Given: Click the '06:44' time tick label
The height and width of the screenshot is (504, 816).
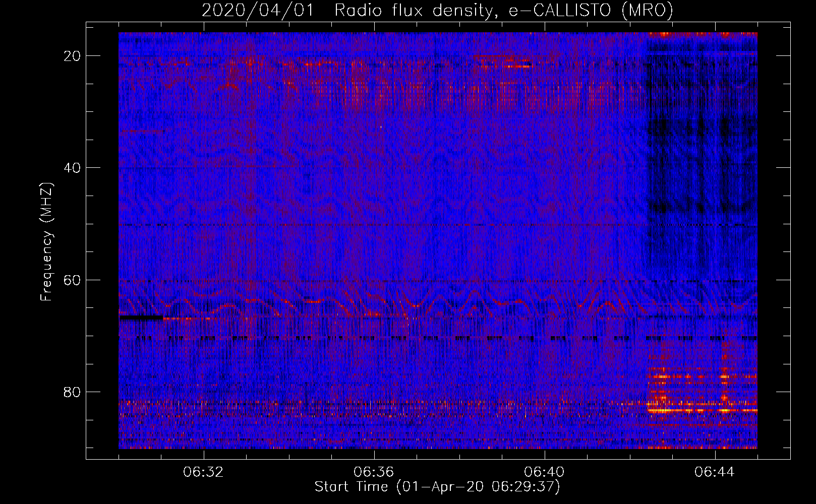Looking at the screenshot, I should point(715,472).
